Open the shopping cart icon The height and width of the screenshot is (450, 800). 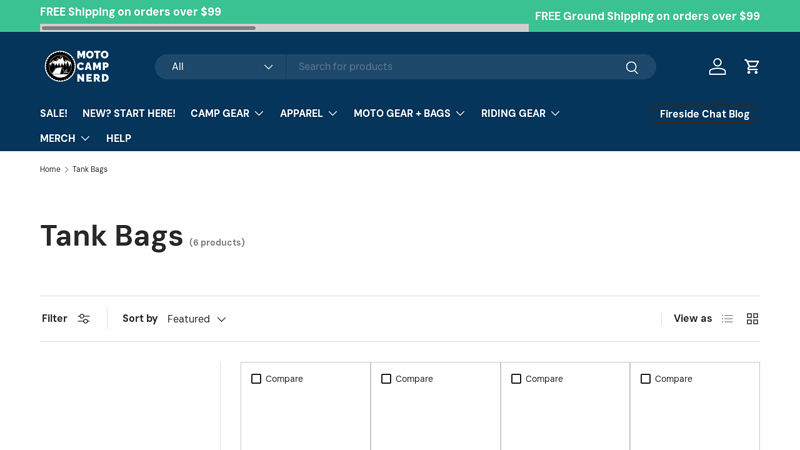click(752, 67)
